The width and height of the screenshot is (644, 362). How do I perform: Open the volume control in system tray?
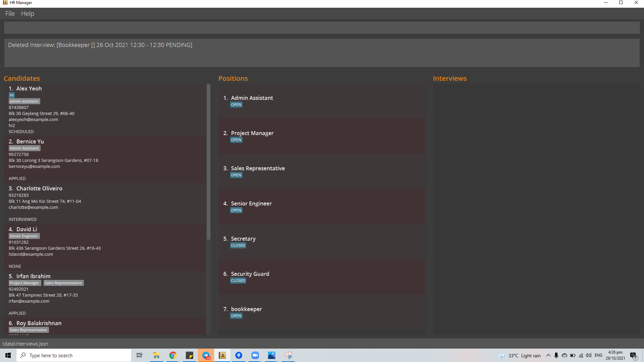[589, 355]
